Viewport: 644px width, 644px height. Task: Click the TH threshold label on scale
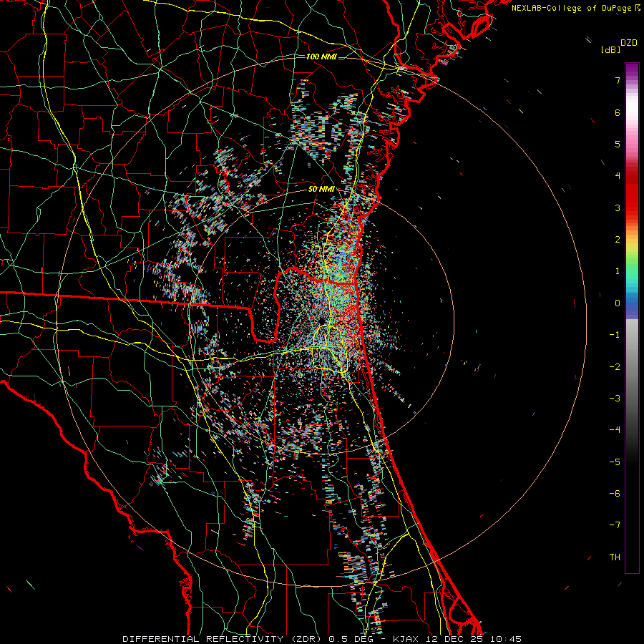[x=615, y=557]
